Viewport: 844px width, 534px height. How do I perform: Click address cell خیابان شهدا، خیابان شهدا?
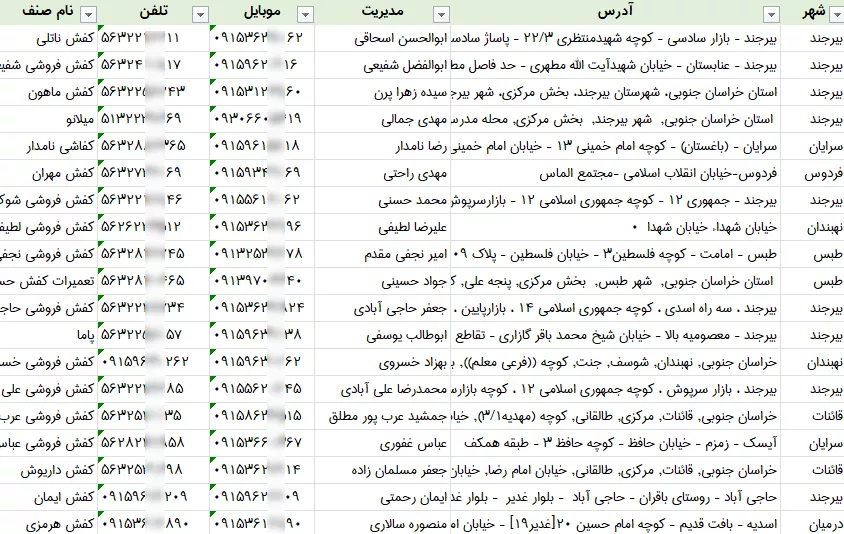(615, 227)
